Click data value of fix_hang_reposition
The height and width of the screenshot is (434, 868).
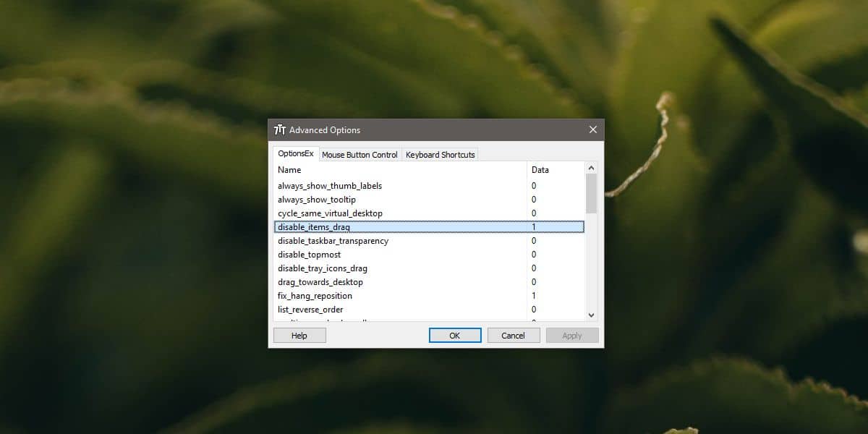coord(534,296)
